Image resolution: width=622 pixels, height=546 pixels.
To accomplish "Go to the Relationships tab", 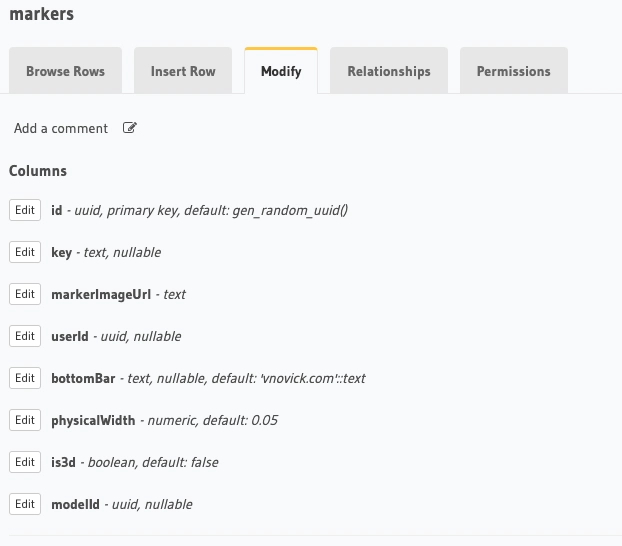I will click(x=389, y=71).
